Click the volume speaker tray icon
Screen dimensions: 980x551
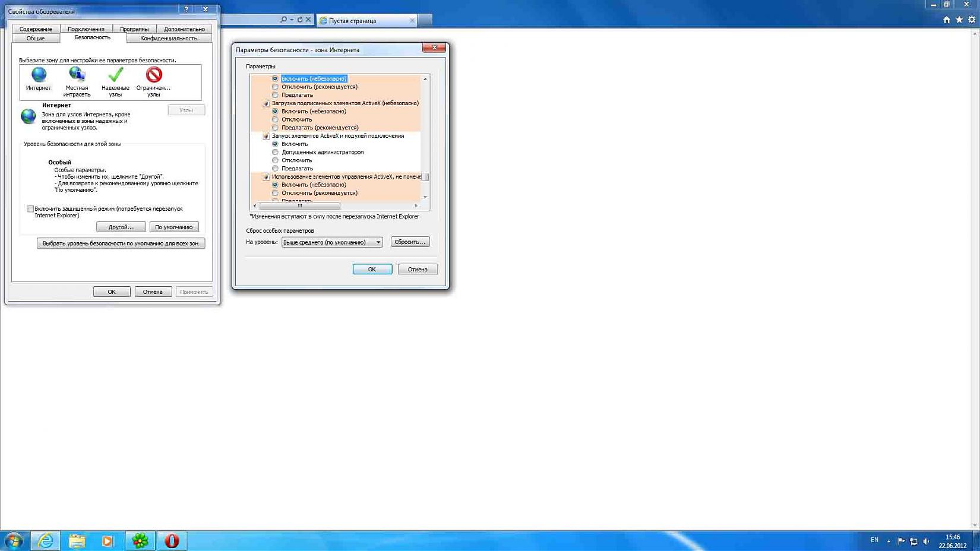[926, 541]
